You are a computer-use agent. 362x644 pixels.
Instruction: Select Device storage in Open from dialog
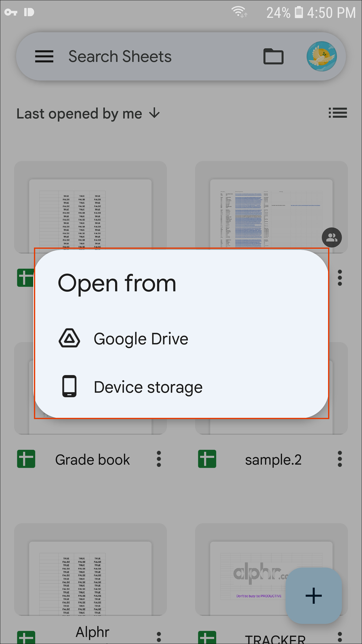tap(148, 387)
